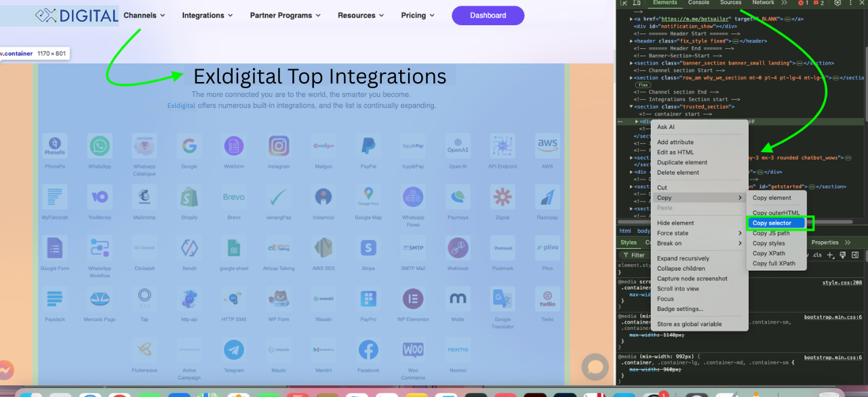Toggle the device toolbar icon in DevTools
Viewport: 868px width, 397px height.
[636, 3]
